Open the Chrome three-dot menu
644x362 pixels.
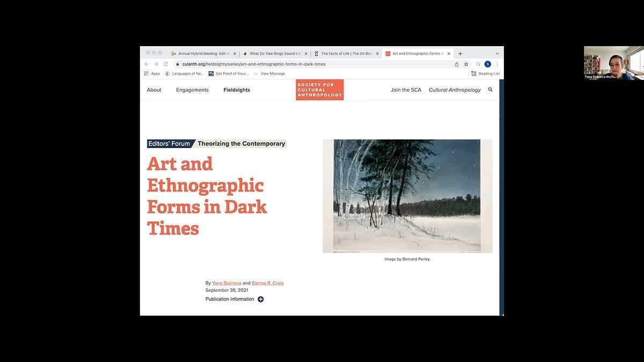(x=497, y=64)
